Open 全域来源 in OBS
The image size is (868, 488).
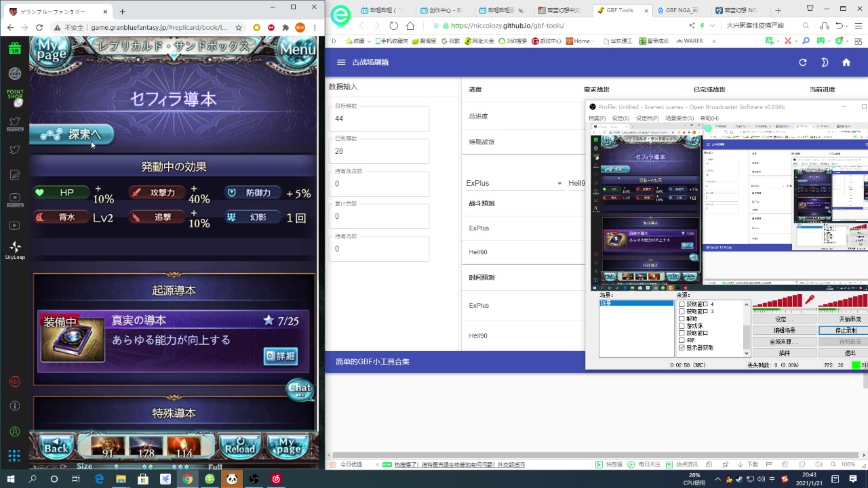click(784, 342)
